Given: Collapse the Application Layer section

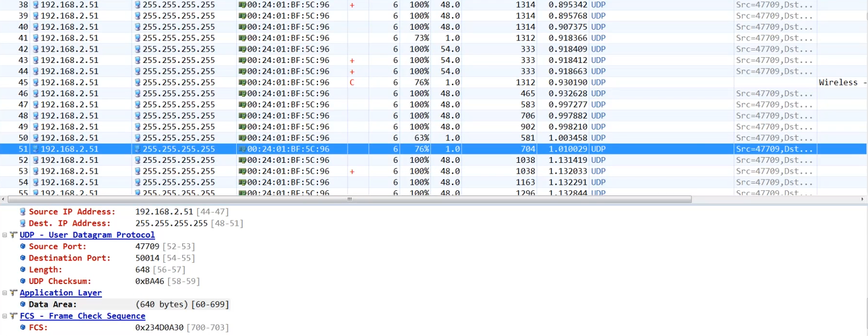Looking at the screenshot, I should tap(5, 293).
